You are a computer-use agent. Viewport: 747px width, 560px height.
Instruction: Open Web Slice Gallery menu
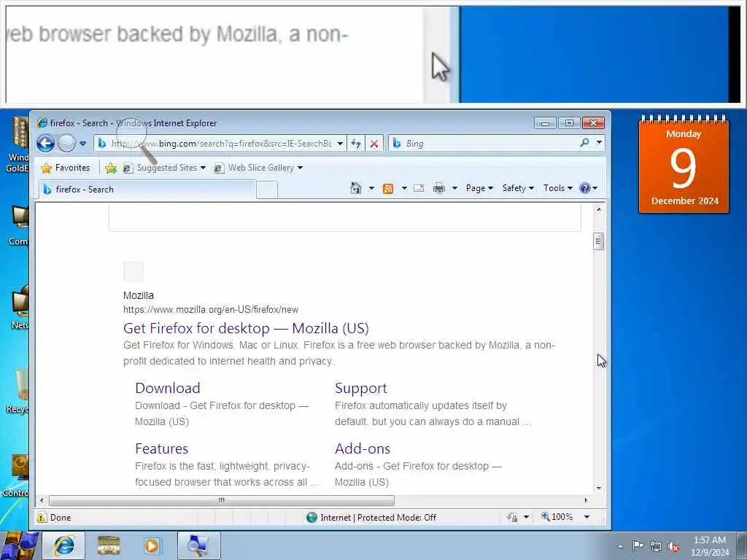(x=258, y=168)
